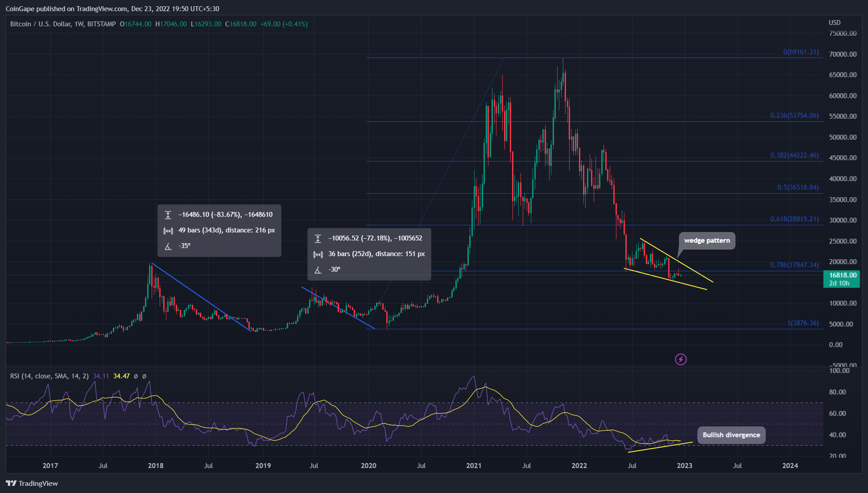This screenshot has height=493, width=868.
Task: Click price range icon in the -72.18% tooltip
Action: [318, 239]
